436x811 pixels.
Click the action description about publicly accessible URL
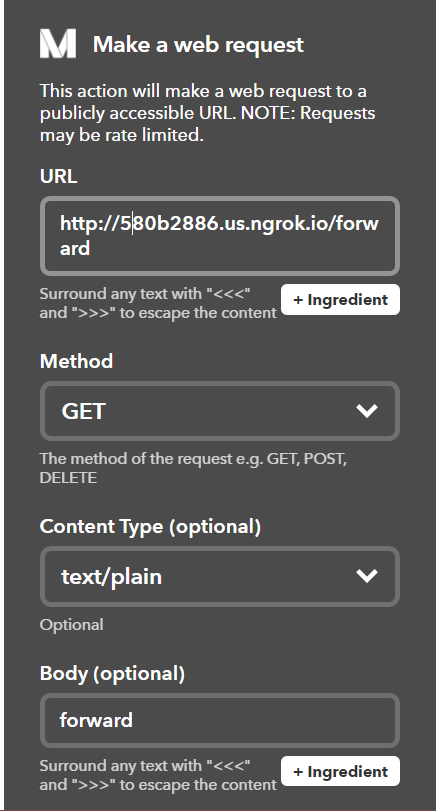point(207,113)
